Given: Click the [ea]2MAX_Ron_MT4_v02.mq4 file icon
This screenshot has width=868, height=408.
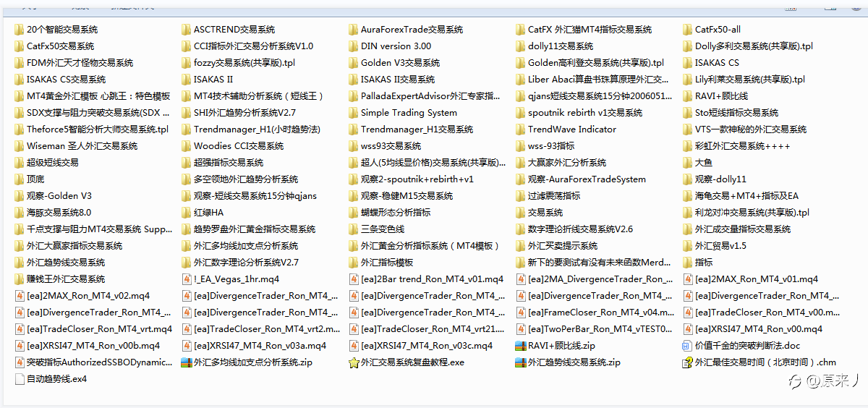Looking at the screenshot, I should tap(20, 296).
